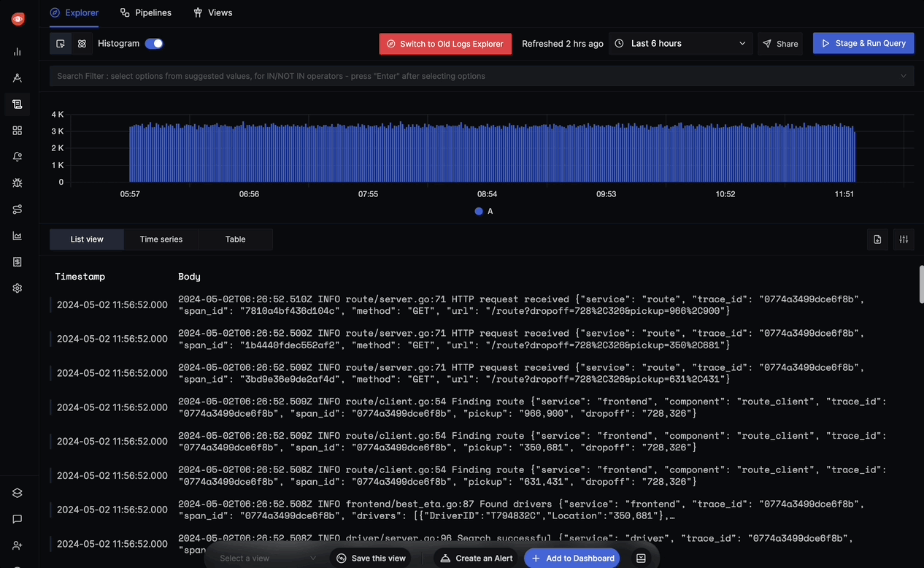Screen dimensions: 924x568
Task: Open Support chat sidebar icon
Action: click(18, 519)
